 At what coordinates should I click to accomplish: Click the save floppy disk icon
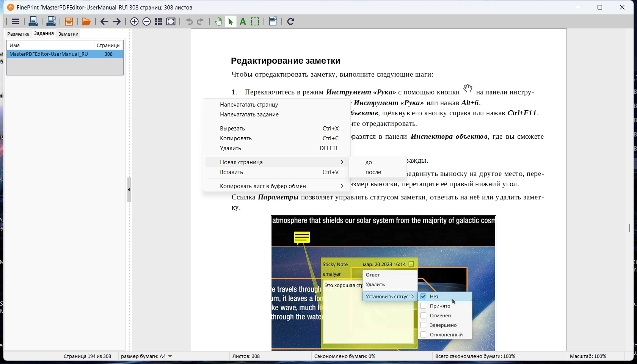[69, 22]
